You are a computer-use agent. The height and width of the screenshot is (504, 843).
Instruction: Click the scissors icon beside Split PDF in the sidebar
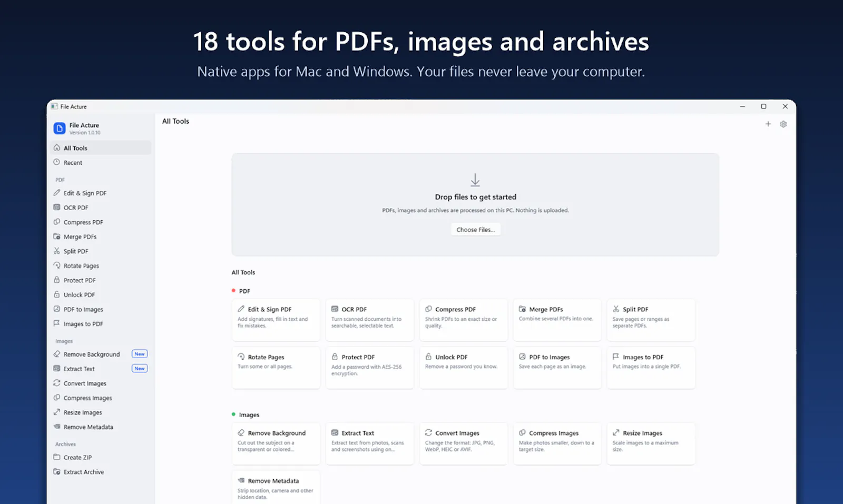(x=57, y=251)
